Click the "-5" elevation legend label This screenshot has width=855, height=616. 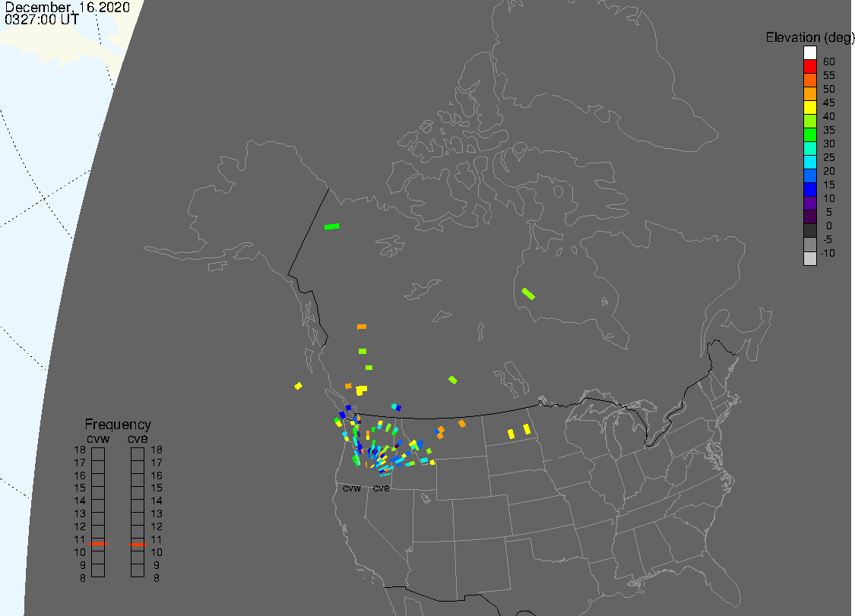[x=828, y=239]
